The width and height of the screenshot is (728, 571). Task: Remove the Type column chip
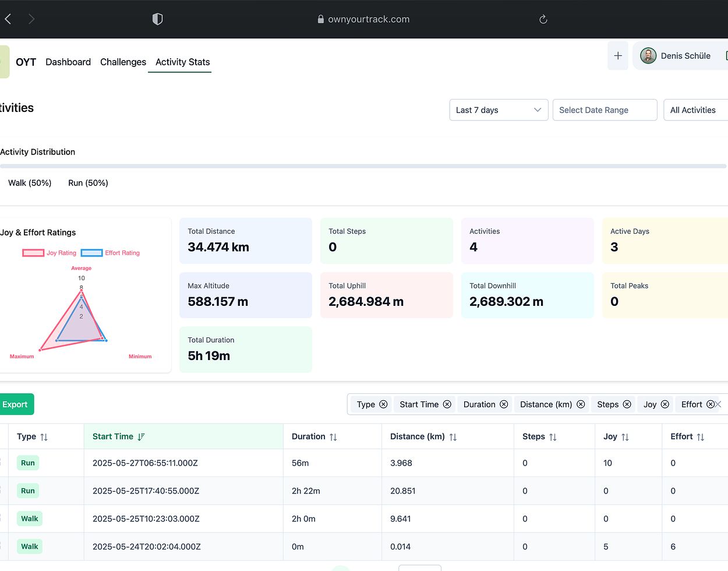[383, 404]
